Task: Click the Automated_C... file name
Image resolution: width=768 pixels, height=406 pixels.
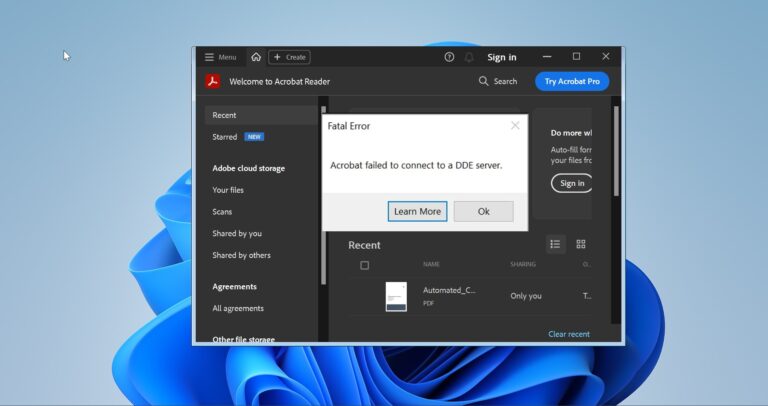Action: (449, 290)
